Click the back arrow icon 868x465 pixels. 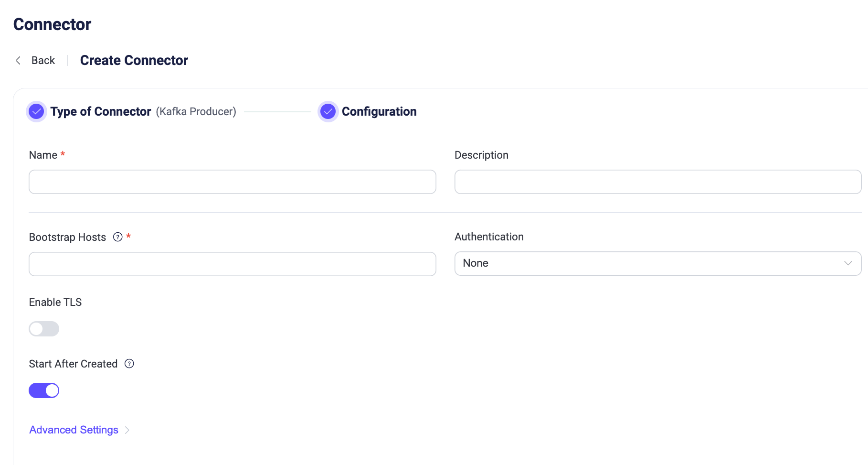[18, 60]
